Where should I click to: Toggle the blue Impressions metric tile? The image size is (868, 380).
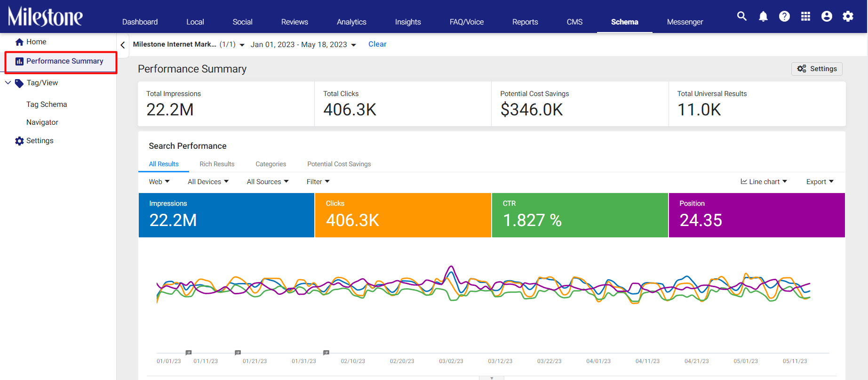(x=226, y=215)
